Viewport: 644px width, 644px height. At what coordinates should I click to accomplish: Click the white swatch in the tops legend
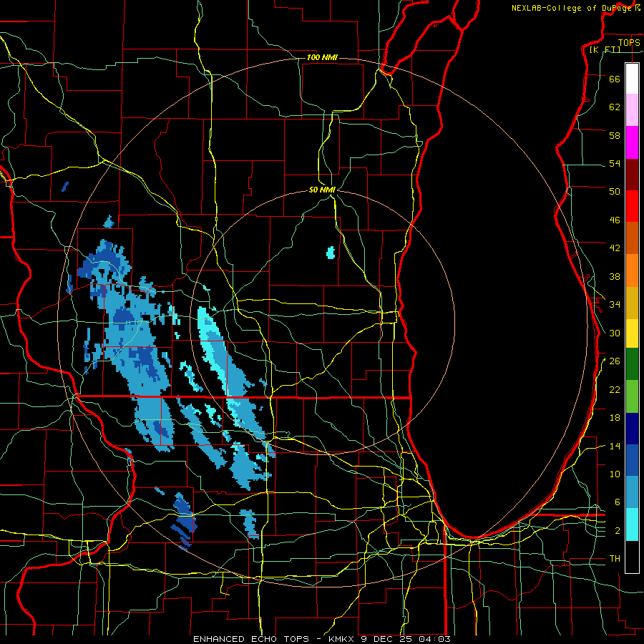(632, 79)
